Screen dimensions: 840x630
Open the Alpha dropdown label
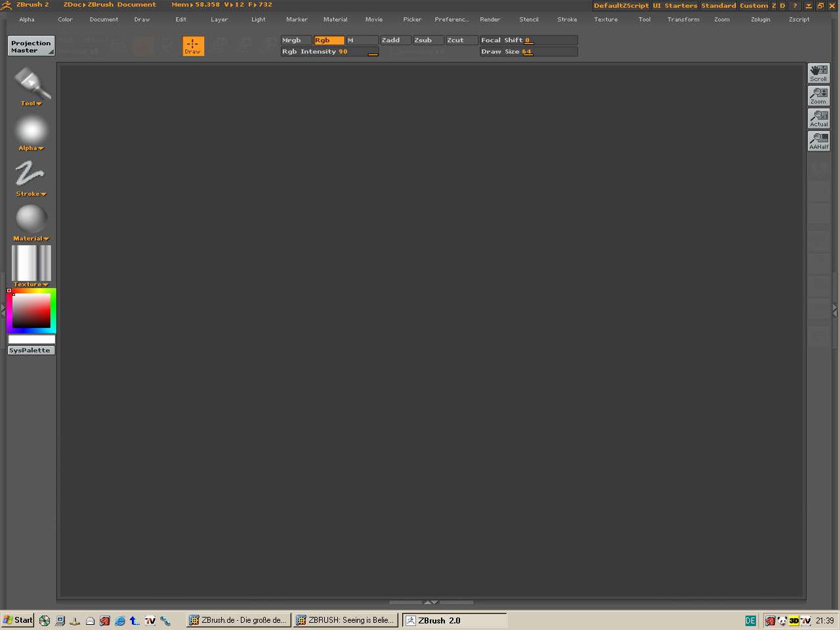[x=31, y=148]
